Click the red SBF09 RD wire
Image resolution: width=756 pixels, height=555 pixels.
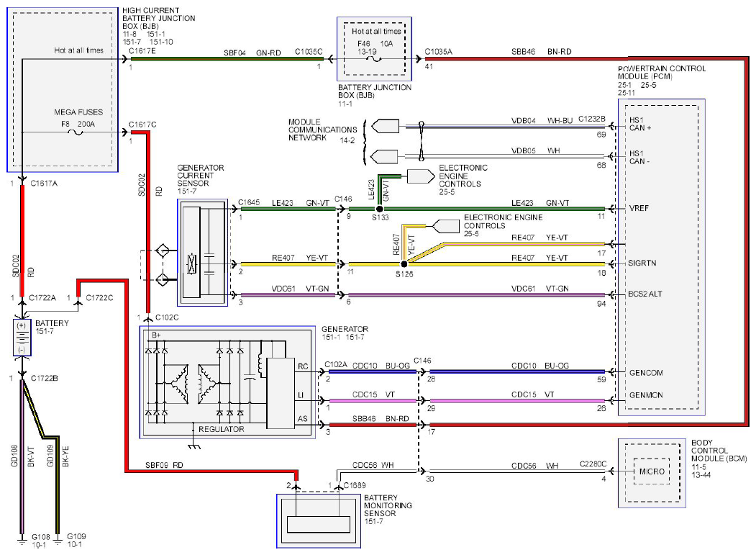point(211,471)
